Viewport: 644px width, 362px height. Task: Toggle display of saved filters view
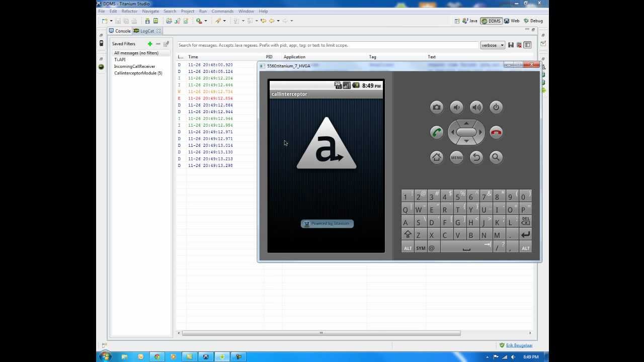click(x=527, y=45)
